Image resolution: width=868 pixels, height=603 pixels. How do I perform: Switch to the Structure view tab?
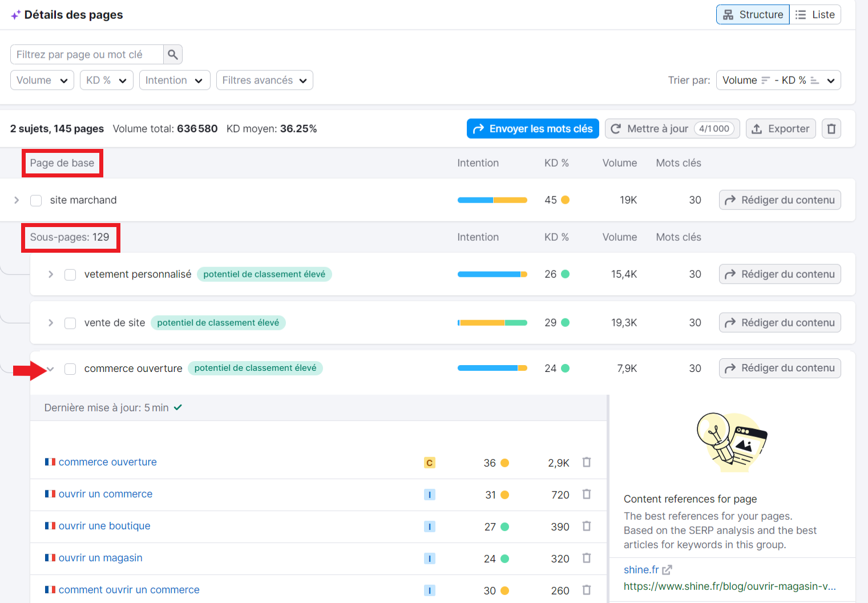coord(752,14)
